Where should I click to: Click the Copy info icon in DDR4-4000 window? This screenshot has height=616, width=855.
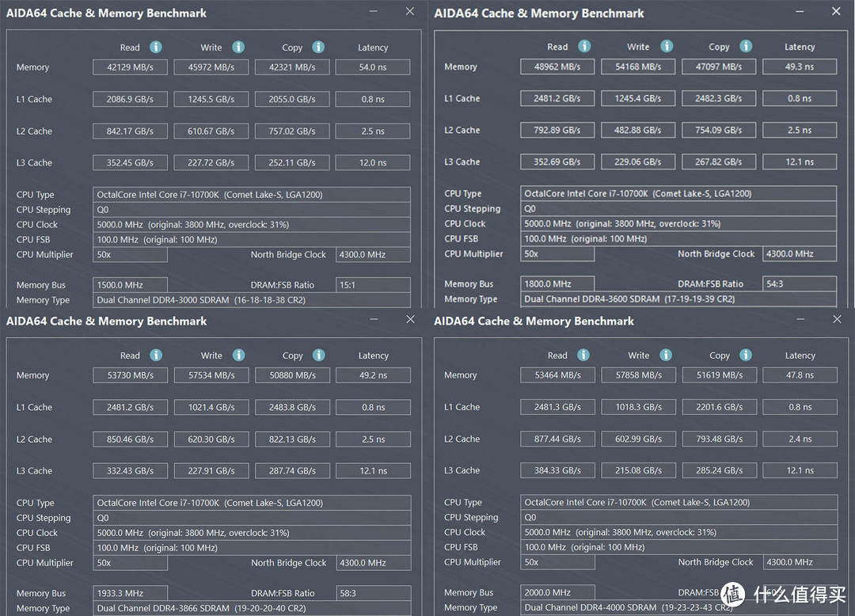746,356
